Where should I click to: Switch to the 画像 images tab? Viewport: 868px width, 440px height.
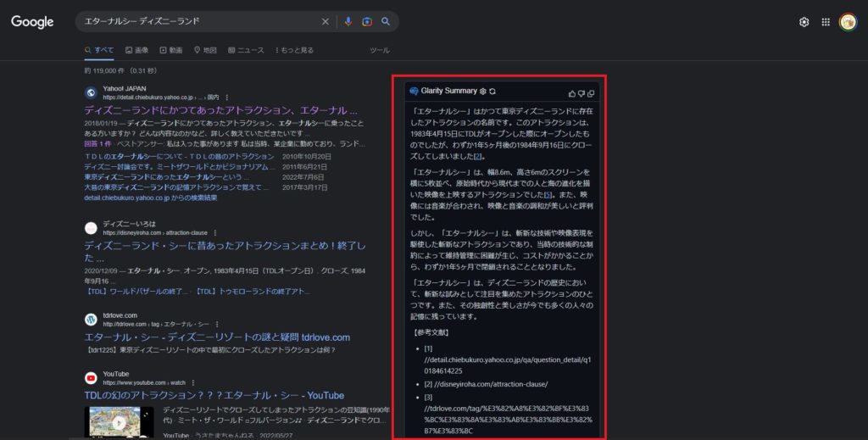136,50
